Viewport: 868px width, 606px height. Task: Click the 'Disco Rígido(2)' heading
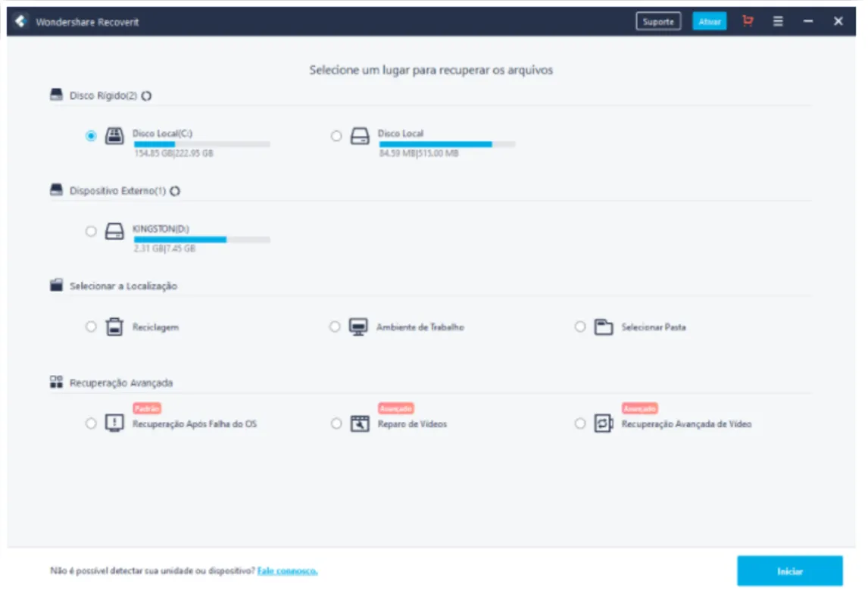[x=103, y=95]
